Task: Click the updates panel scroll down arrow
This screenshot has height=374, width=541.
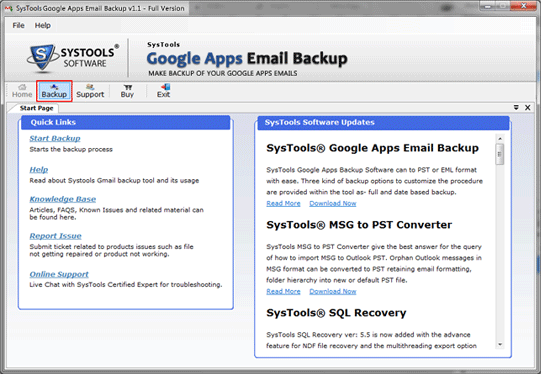Action: point(500,344)
